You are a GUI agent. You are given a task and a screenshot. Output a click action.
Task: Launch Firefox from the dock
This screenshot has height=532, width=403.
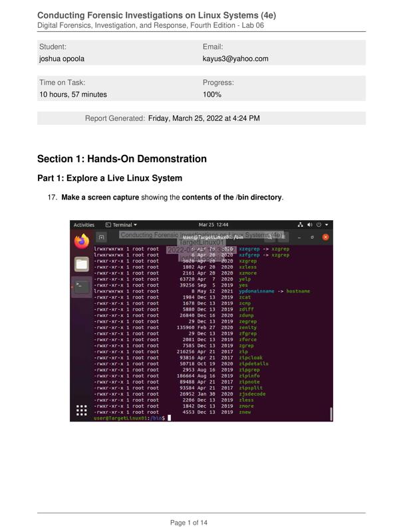(x=82, y=241)
